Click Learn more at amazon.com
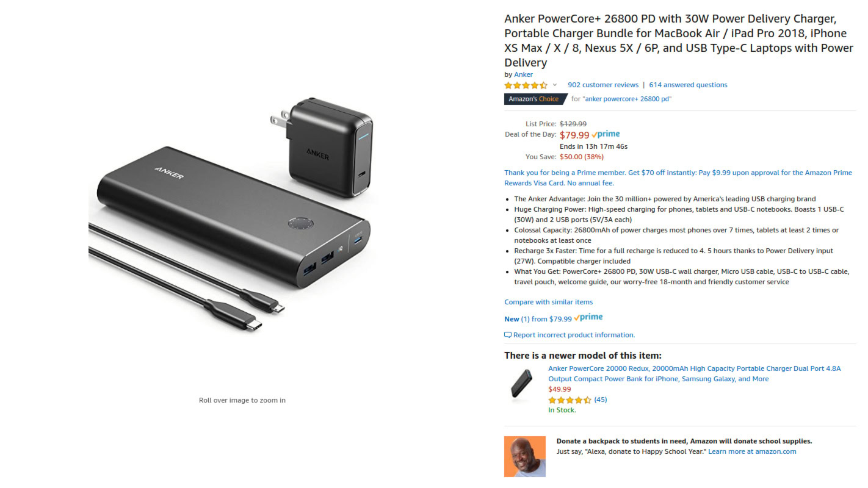The image size is (868, 488). [x=752, y=451]
